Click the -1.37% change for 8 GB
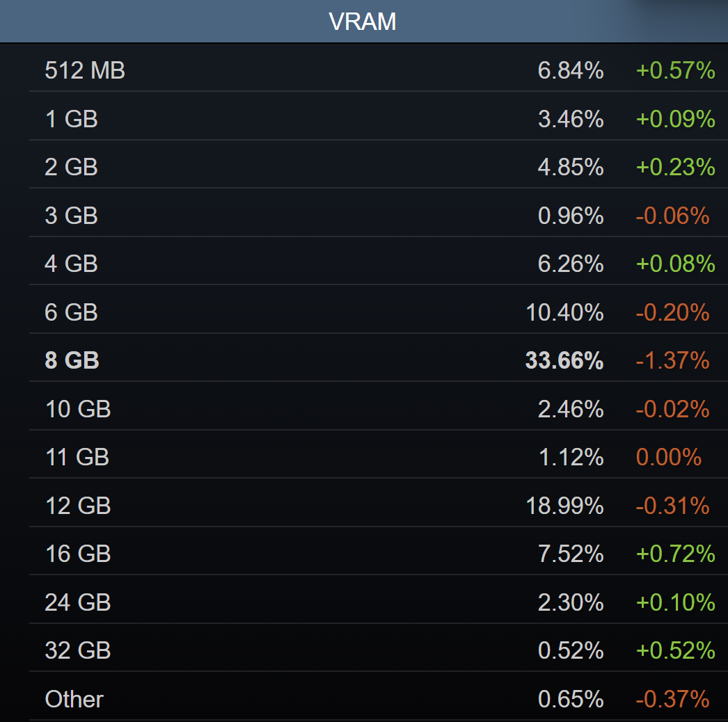728x722 pixels. [x=672, y=360]
